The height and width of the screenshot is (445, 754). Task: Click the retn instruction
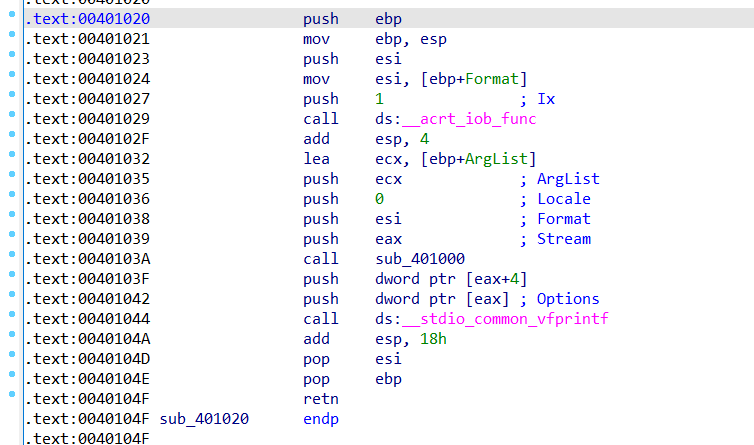click(320, 399)
